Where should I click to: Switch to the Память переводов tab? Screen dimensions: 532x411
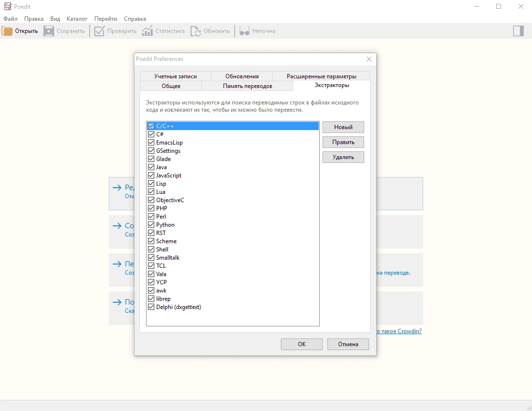247,86
